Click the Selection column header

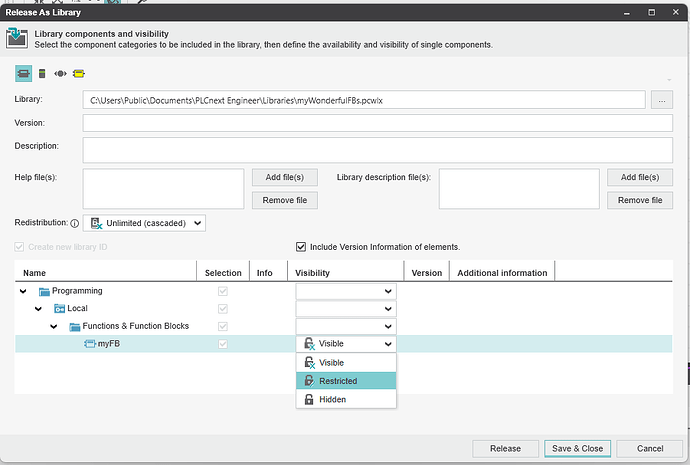pyautogui.click(x=223, y=273)
